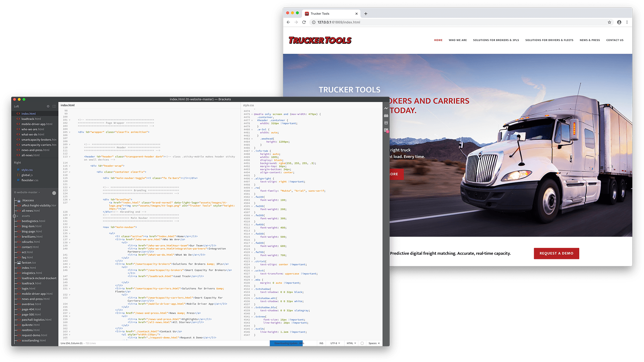
Task: Select global.js braces icon in working files
Action: coord(18,175)
